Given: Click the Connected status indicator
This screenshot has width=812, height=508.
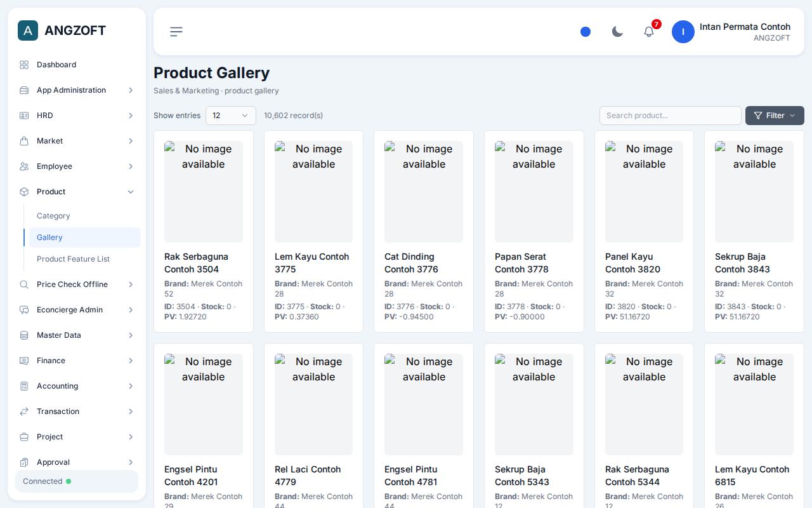Looking at the screenshot, I should click(x=77, y=481).
